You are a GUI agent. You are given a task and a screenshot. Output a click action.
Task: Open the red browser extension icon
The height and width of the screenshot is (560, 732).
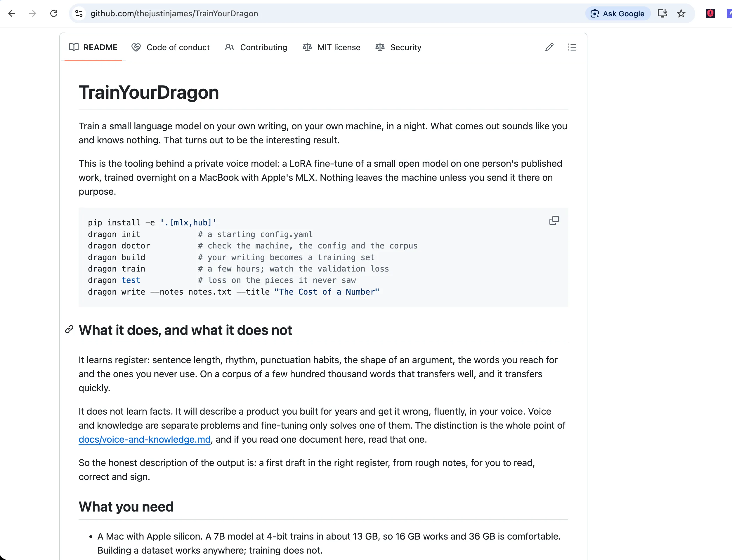710,13
